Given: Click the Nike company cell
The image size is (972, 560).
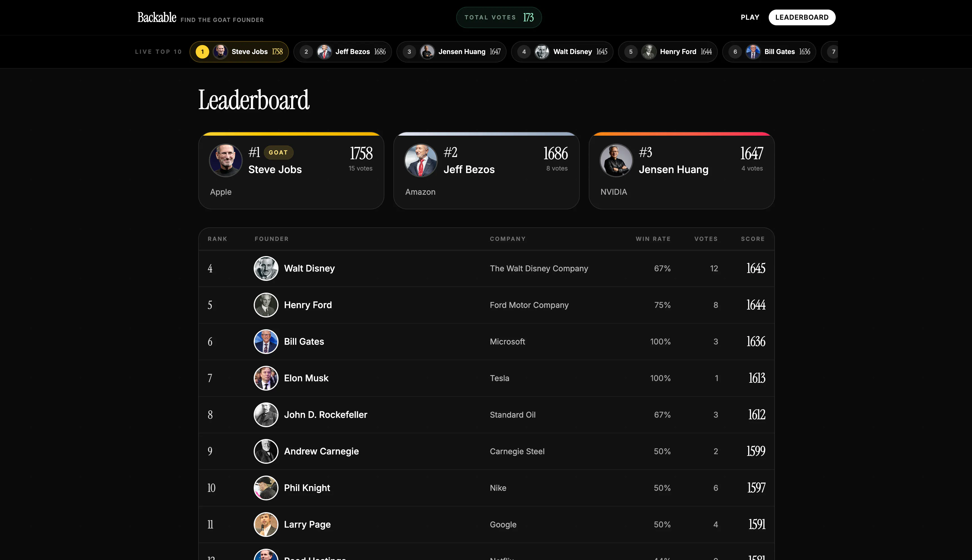Looking at the screenshot, I should [498, 488].
